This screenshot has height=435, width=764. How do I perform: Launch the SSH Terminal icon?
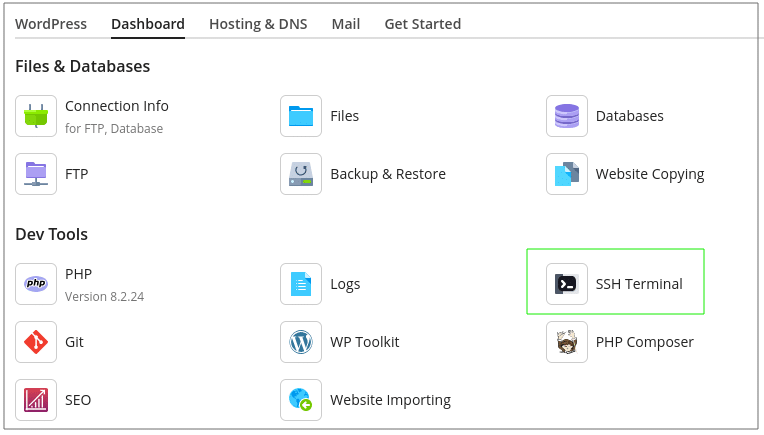(x=567, y=284)
